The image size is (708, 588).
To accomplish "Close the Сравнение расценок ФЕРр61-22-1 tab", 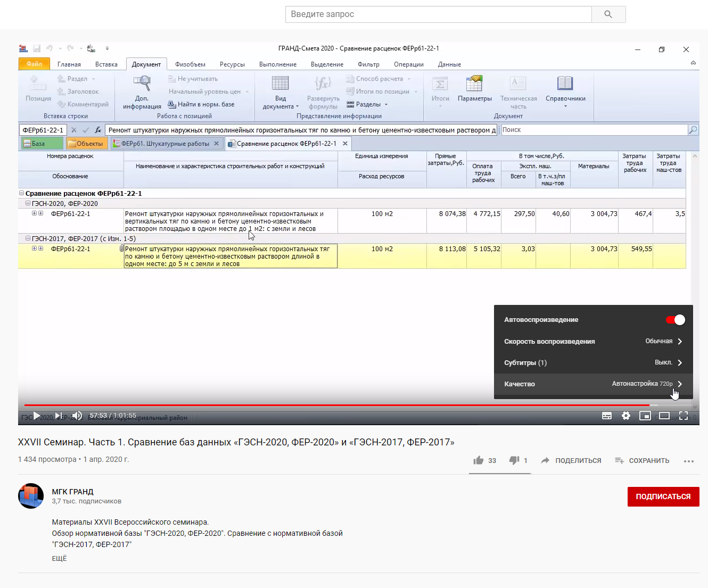I will [x=345, y=144].
